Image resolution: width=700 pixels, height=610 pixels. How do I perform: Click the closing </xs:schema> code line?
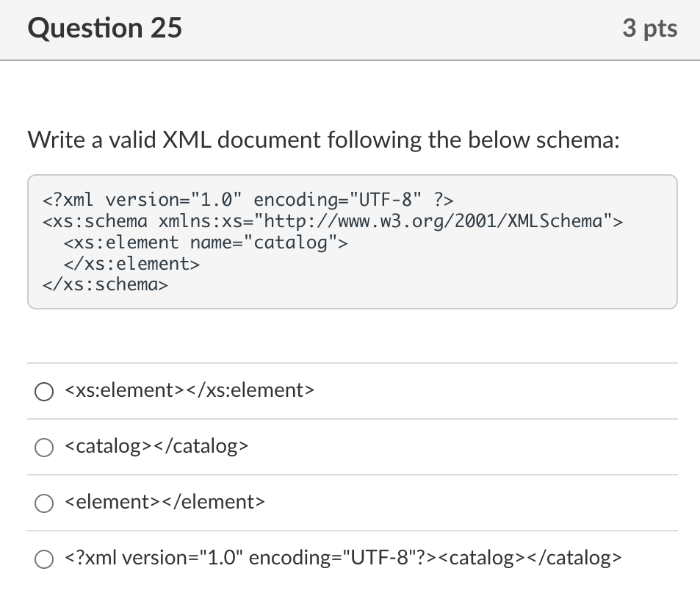tap(105, 284)
